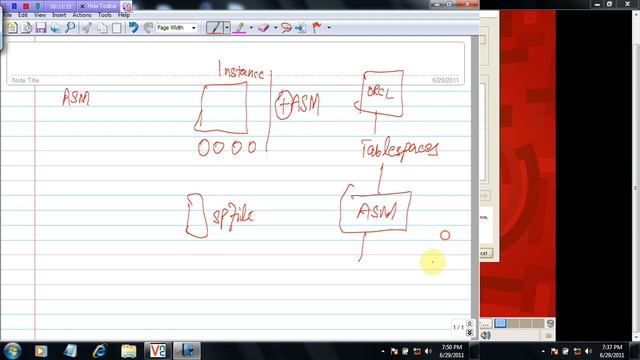Go to previous page arrow
The width and height of the screenshot is (640, 360).
point(470,324)
